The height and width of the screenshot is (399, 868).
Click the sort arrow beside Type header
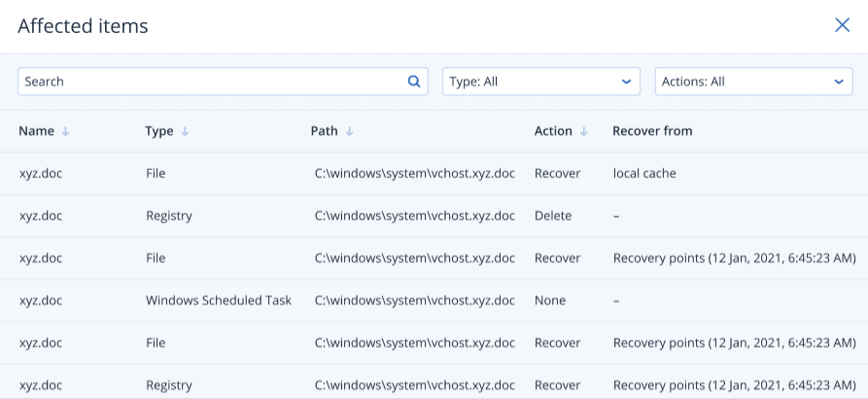[x=185, y=131]
